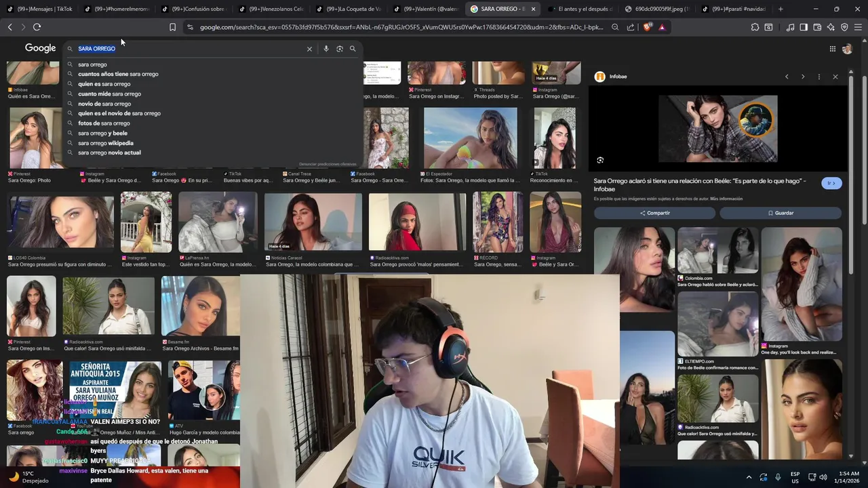868x488 pixels.
Task: Click 'Denunciar predicciones ofensivas' link
Action: pos(328,164)
